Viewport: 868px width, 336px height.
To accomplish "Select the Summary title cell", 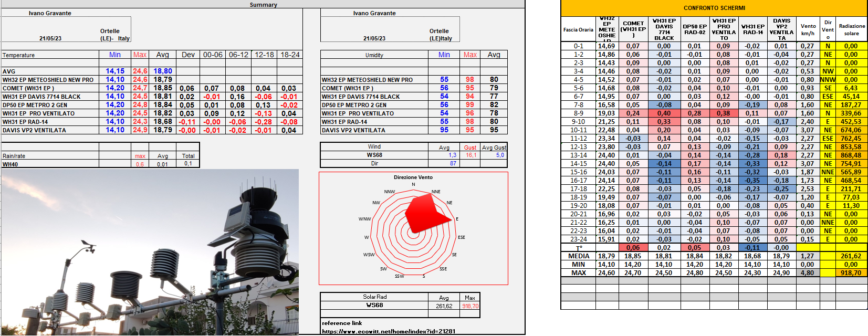I will 263,5.
